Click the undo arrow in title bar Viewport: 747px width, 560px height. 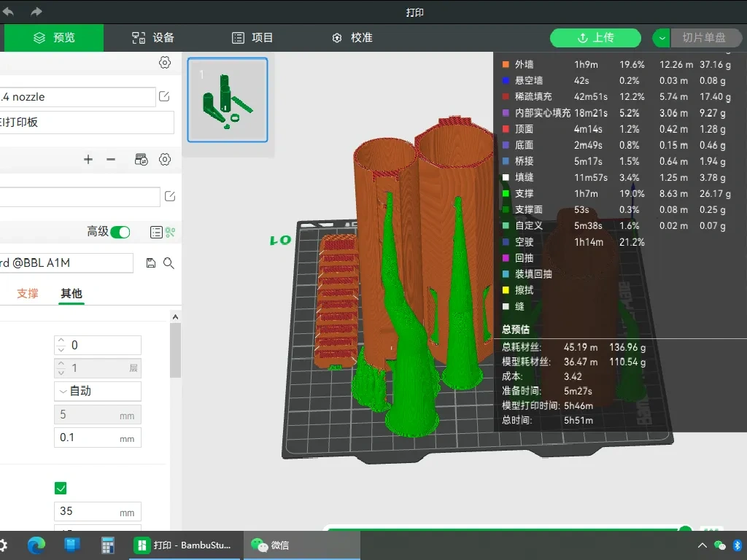click(x=9, y=12)
